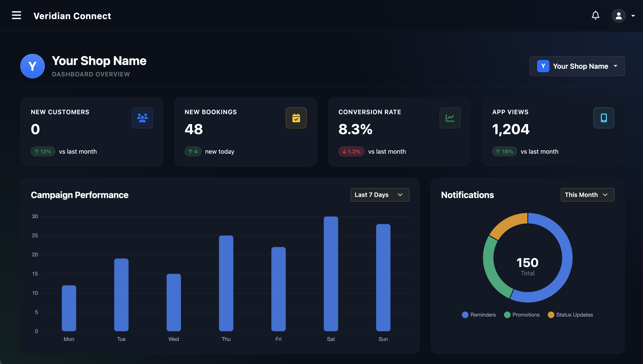643x364 pixels.
Task: Click the New Bookings calendar icon
Action: click(296, 118)
